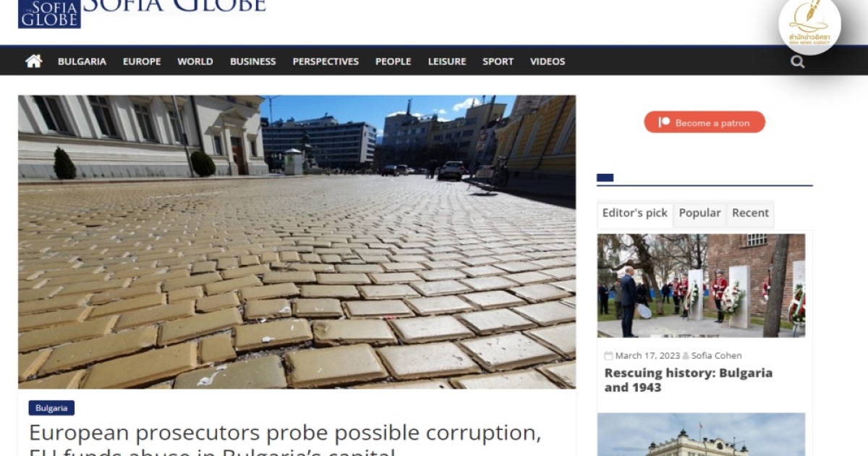Open Perspectives in navigation bar
Image resolution: width=868 pixels, height=456 pixels.
point(325,62)
